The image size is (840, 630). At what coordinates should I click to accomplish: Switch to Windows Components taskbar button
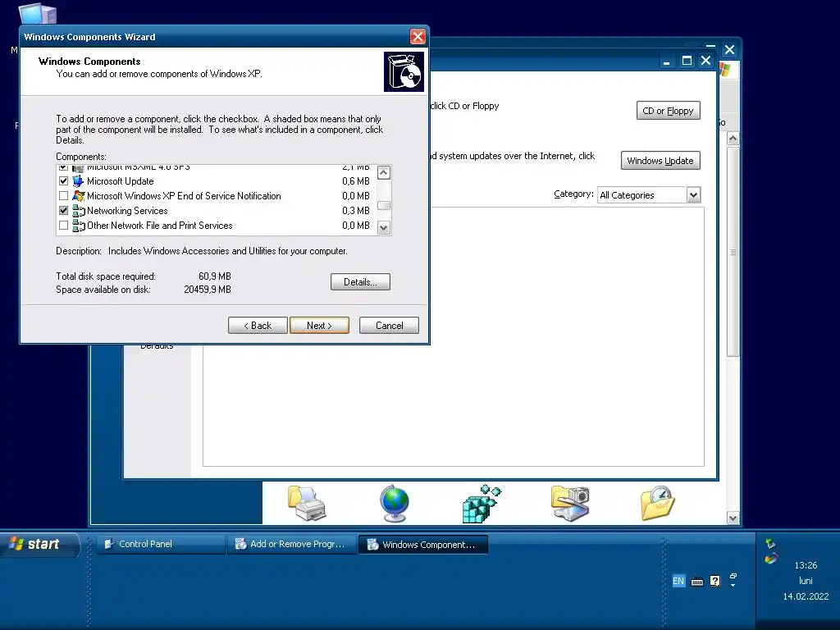click(423, 545)
